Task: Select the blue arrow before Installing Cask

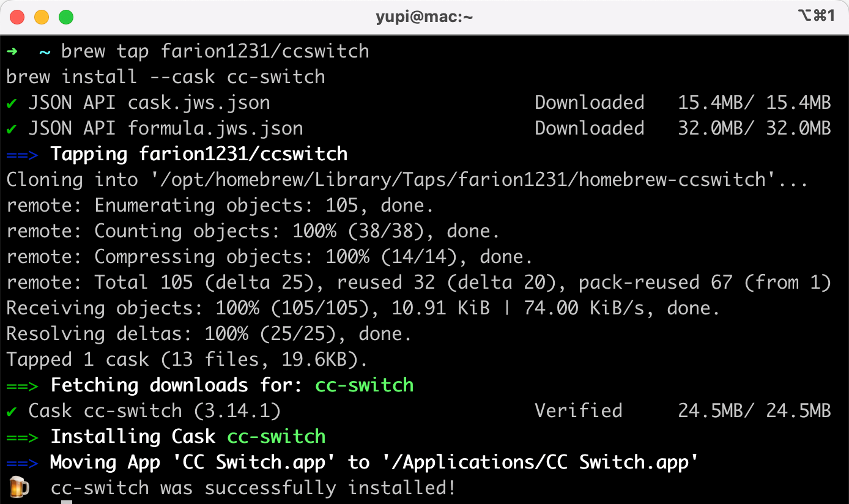Action: [x=22, y=437]
